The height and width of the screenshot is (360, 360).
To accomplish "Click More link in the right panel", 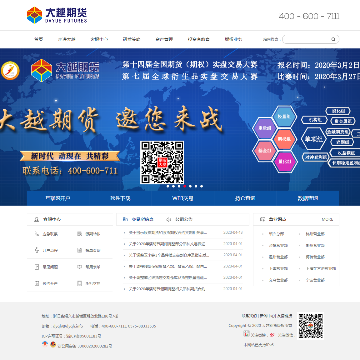I will [x=327, y=219].
